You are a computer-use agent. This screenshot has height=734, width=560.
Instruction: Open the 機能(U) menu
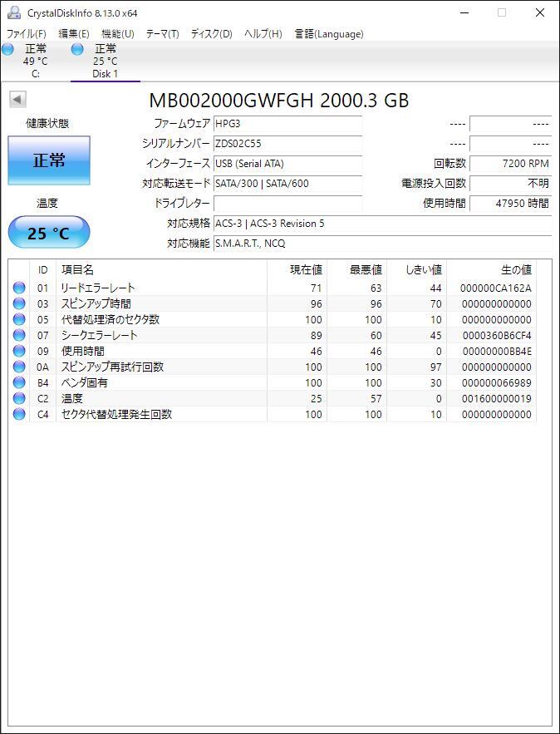click(x=118, y=34)
